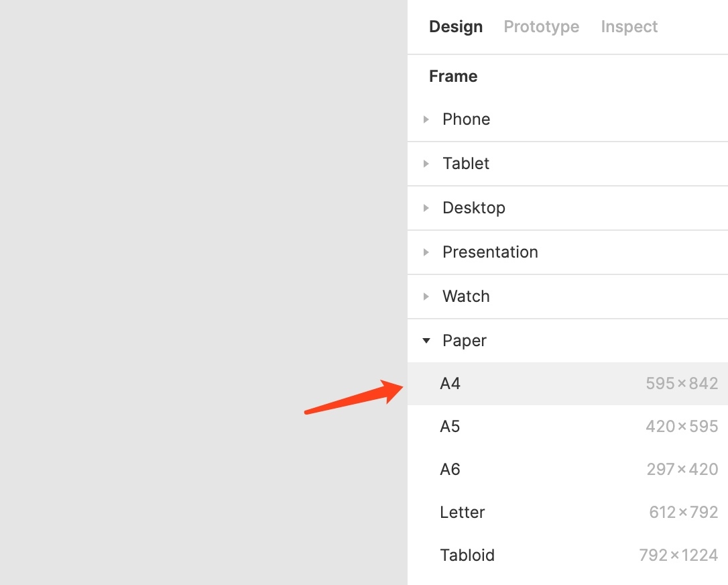The width and height of the screenshot is (728, 585).
Task: Click the Phone category label
Action: (466, 119)
